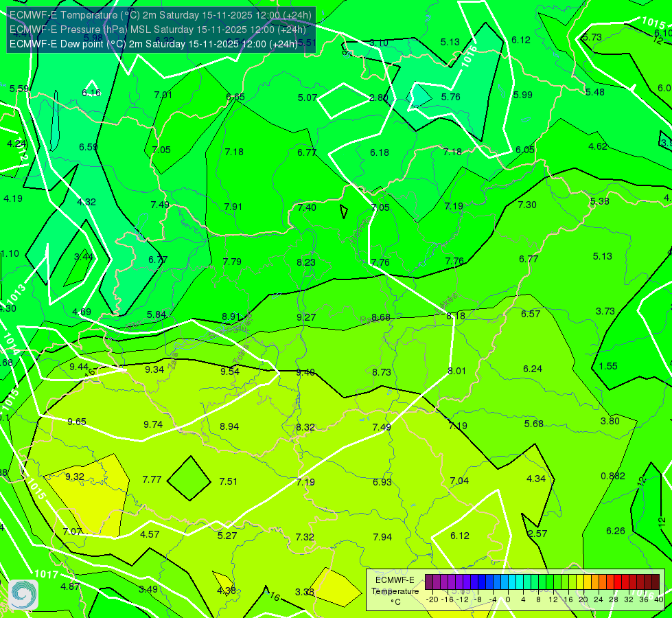Click the dew point value 6.26
Viewport: 672px width, 618px height.
point(616,531)
